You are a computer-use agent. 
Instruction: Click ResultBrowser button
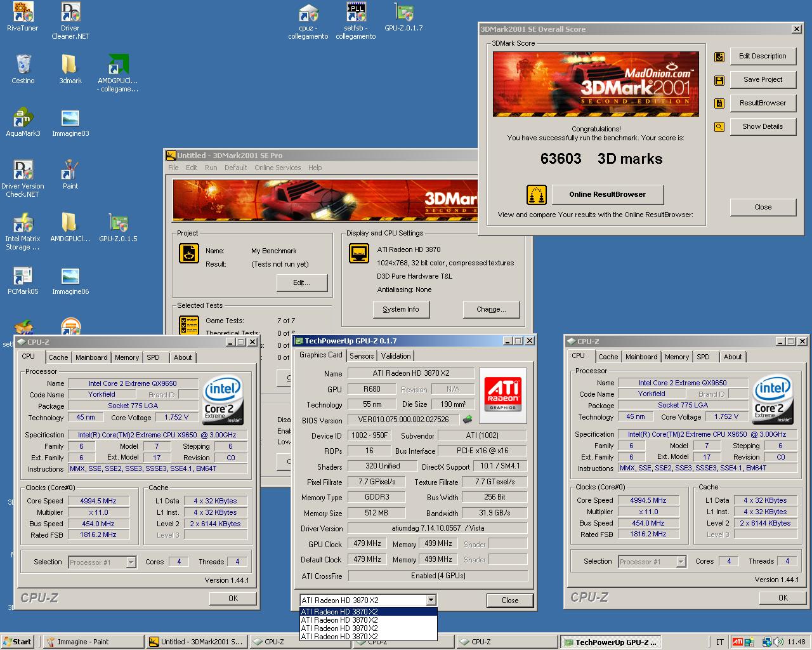(763, 103)
